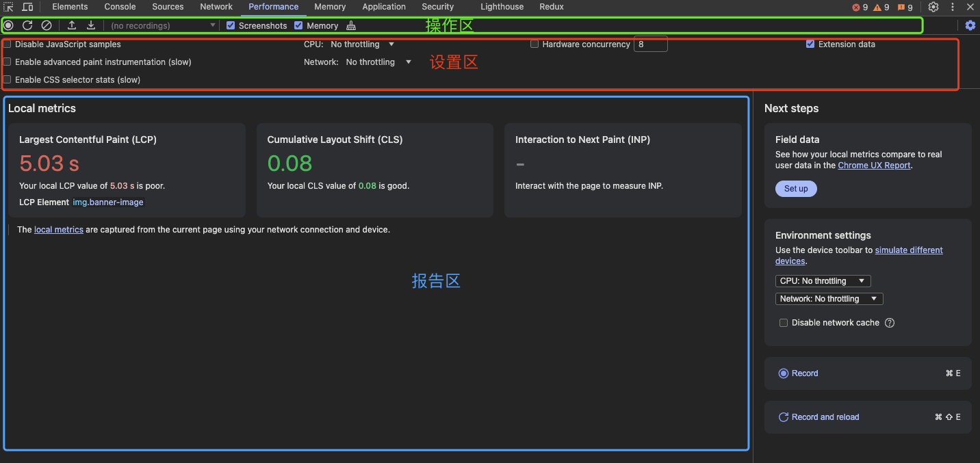This screenshot has height=463, width=980.
Task: Open the Redux panel tab
Action: tap(551, 7)
